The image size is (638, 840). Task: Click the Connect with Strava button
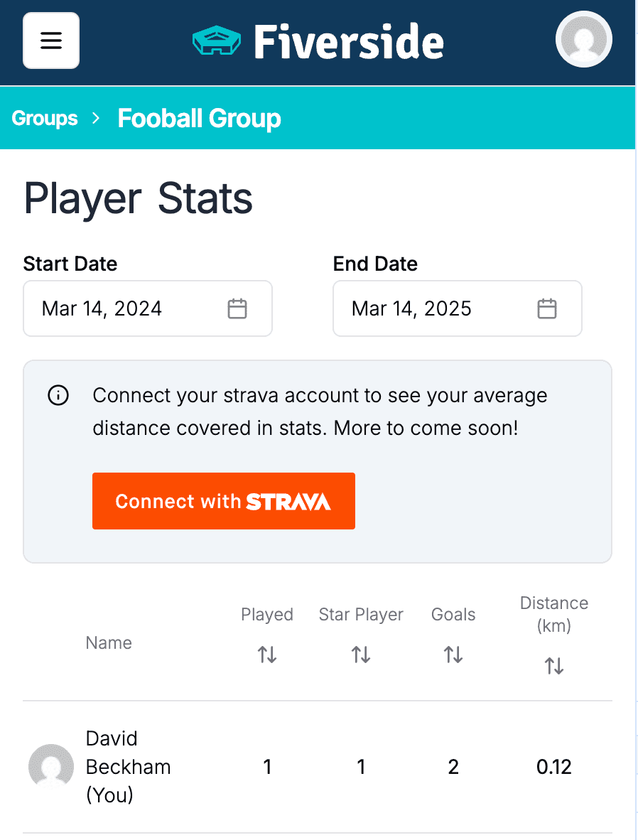tap(223, 501)
